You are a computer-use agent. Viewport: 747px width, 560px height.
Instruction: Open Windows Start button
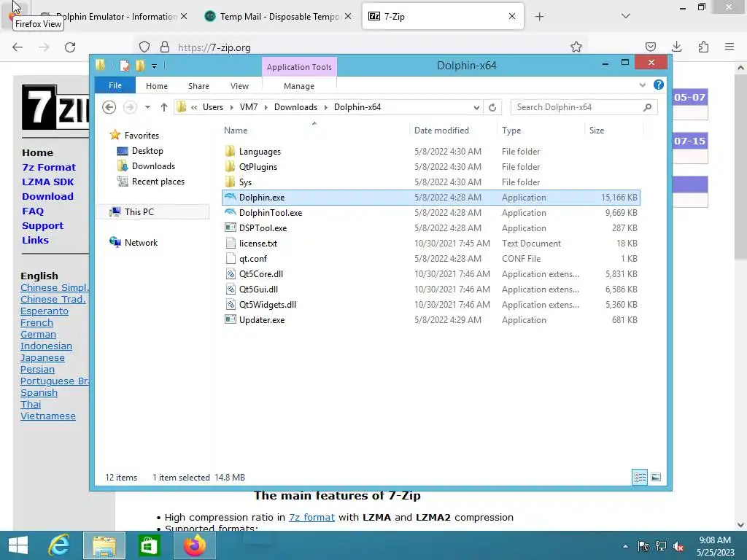pyautogui.click(x=18, y=545)
